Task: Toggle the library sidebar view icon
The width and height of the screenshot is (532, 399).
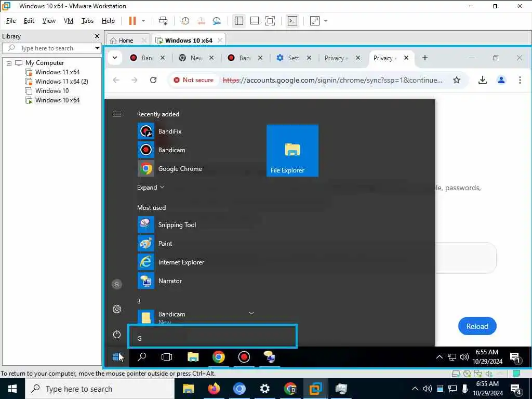Action: [239, 21]
